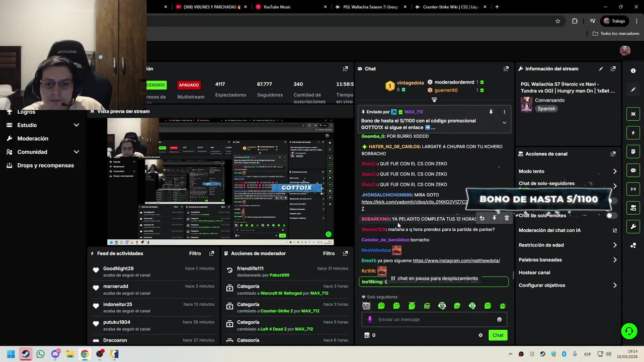Open Configurar objetivos options
Screen dimensions: 644x362
tap(568, 286)
